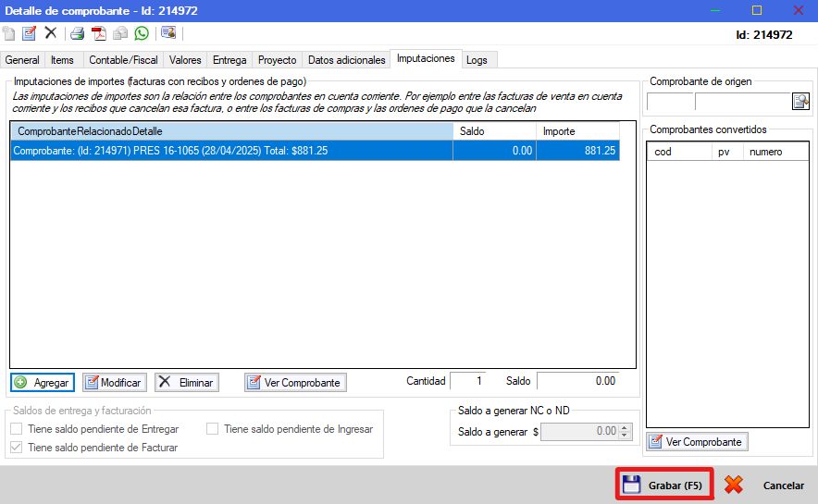The height and width of the screenshot is (504, 818).
Task: Click the 0.00 saldo cell in row
Action: (494, 151)
